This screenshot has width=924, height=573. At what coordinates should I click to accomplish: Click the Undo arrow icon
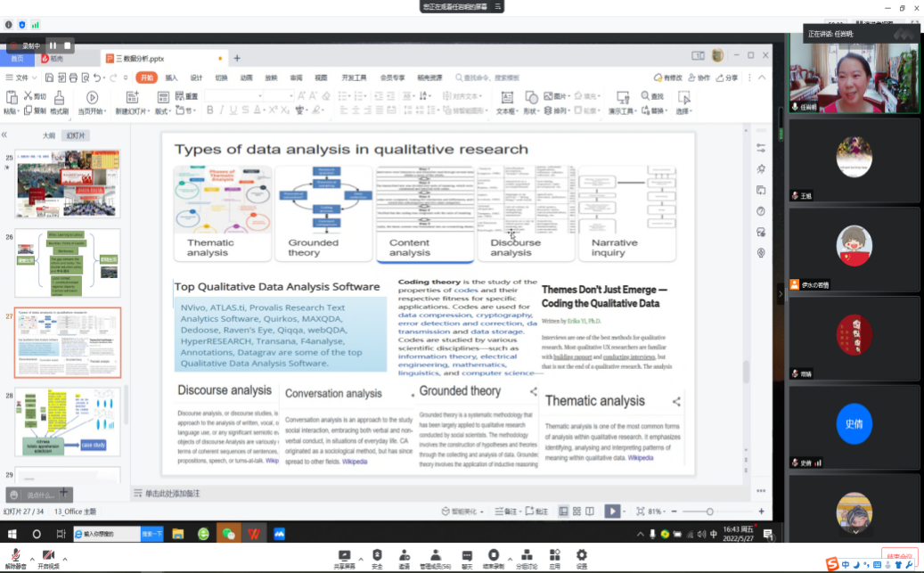coord(97,78)
